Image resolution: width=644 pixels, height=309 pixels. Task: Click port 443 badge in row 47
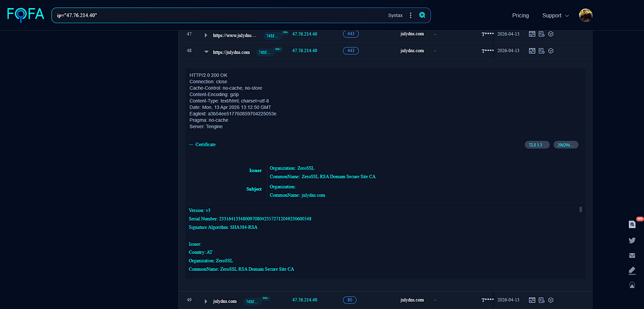(351, 34)
